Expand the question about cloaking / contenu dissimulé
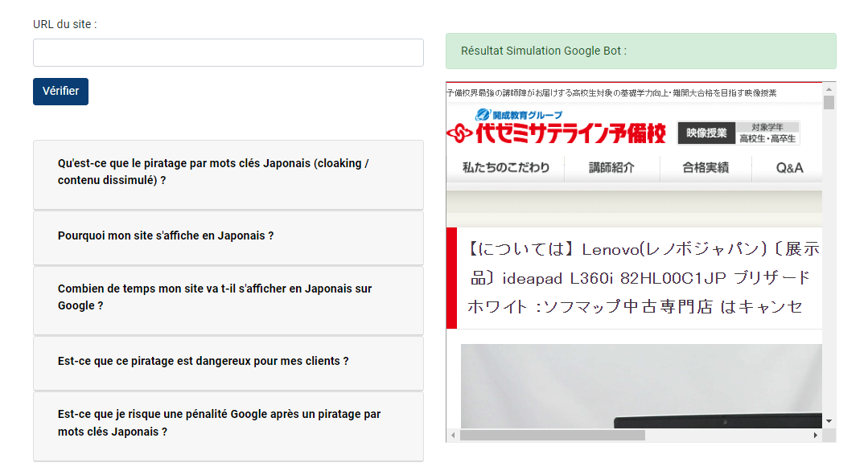Screen dimensions: 868x475 tap(228, 174)
